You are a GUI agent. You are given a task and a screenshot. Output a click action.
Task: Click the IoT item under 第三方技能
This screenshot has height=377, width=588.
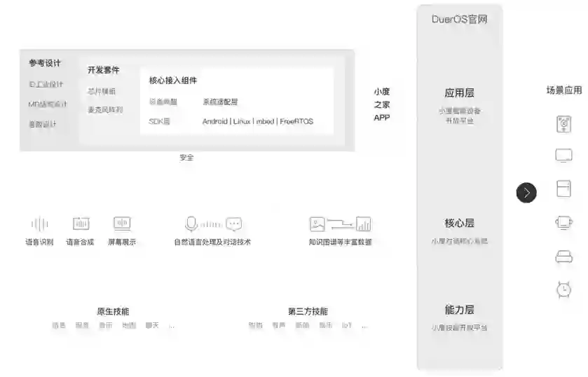[x=347, y=325]
